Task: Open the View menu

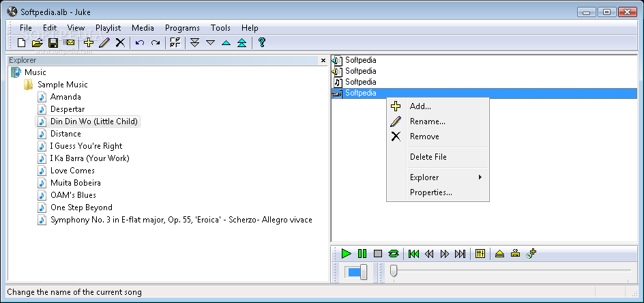Action: (x=76, y=28)
